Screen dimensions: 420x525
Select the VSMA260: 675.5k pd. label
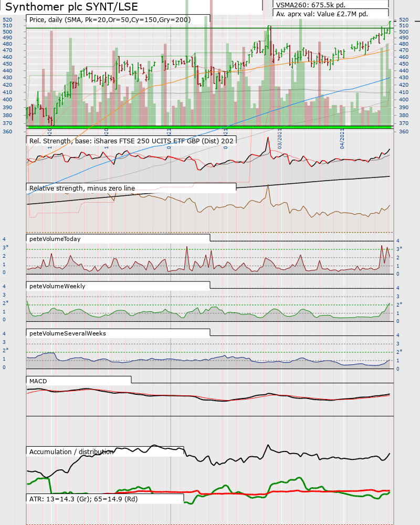pos(310,5)
